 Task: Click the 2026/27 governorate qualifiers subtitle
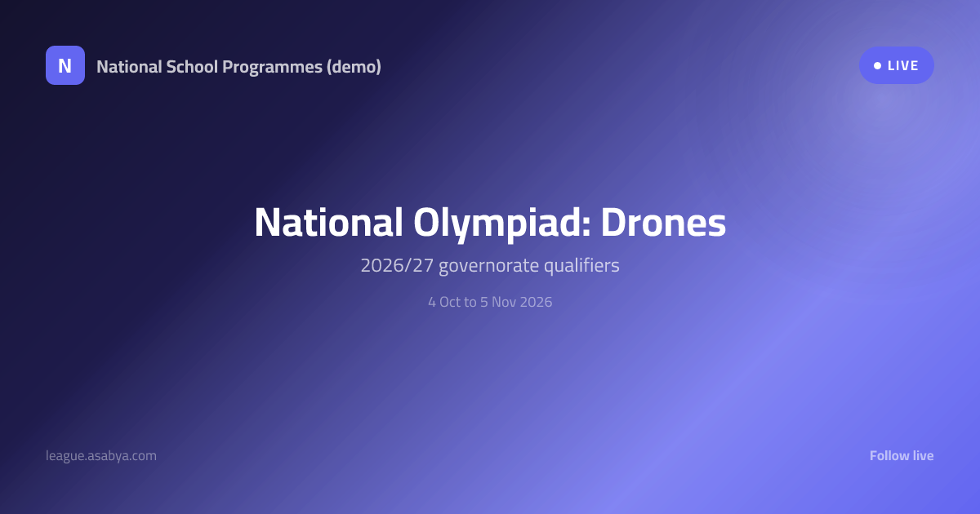[490, 266]
